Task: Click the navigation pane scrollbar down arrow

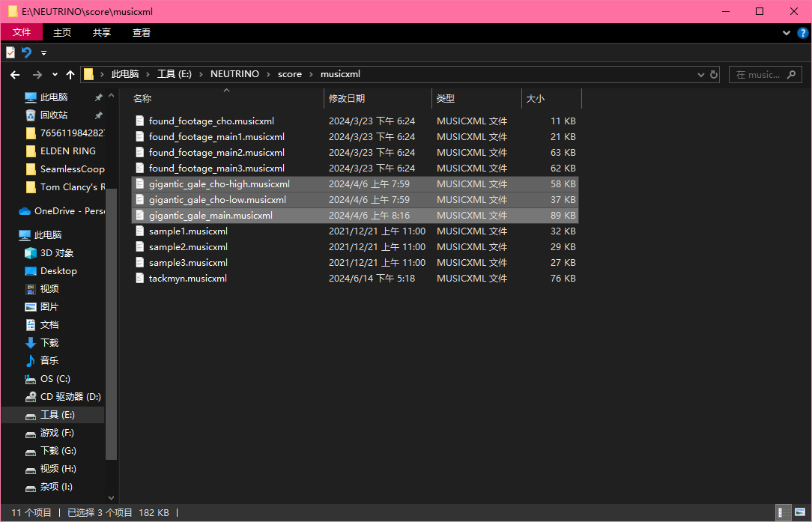Action: 112,497
